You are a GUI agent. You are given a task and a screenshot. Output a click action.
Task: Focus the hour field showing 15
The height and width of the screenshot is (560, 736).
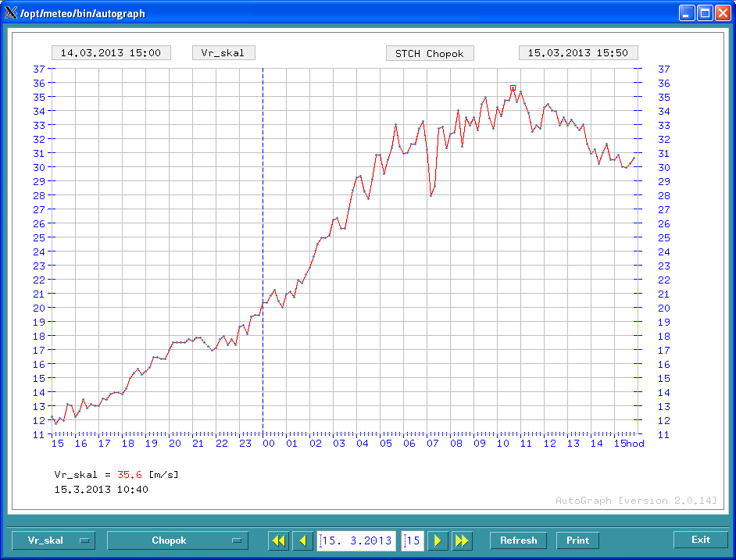click(x=413, y=540)
